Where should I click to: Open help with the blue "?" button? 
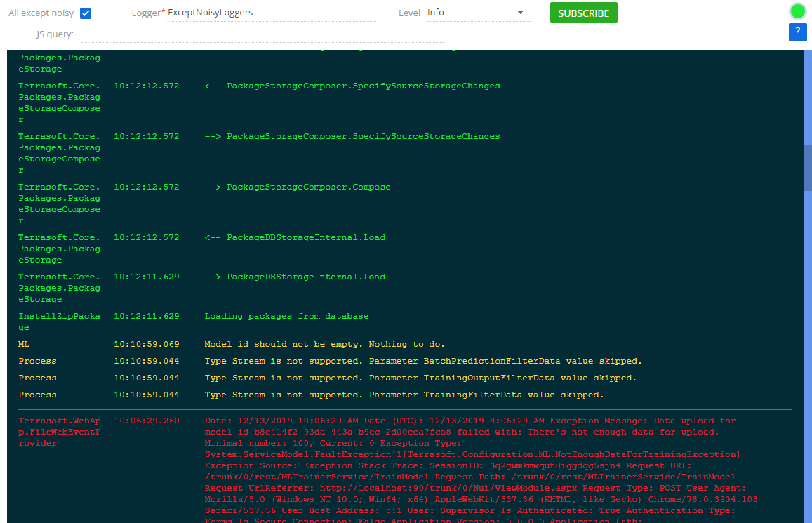[797, 32]
